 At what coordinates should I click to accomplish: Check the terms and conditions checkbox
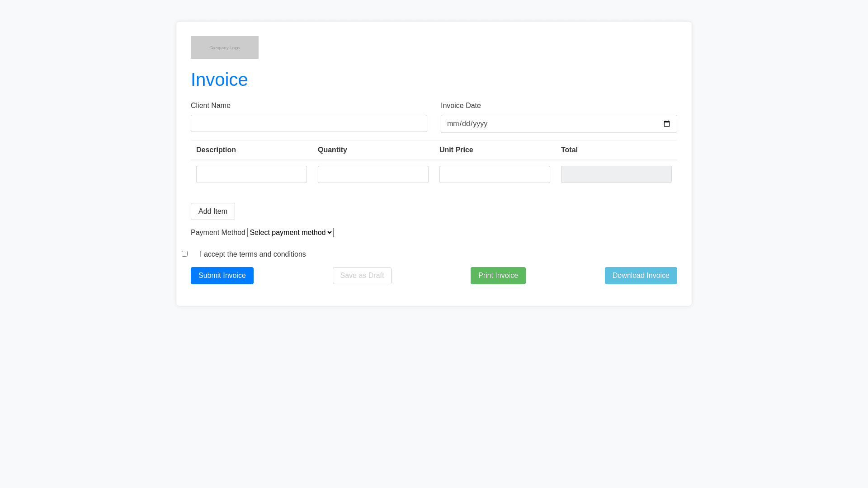pyautogui.click(x=184, y=254)
